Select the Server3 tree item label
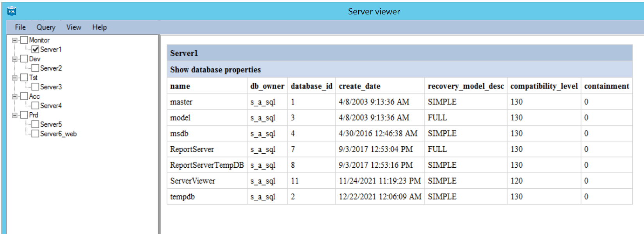 click(x=51, y=87)
